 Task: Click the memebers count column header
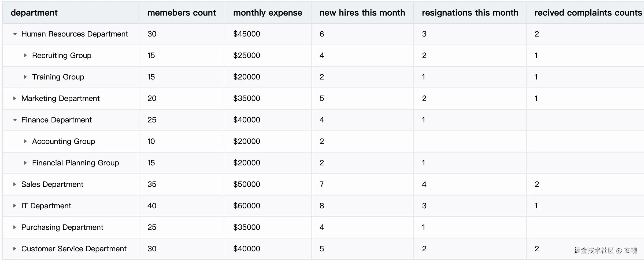tap(182, 13)
